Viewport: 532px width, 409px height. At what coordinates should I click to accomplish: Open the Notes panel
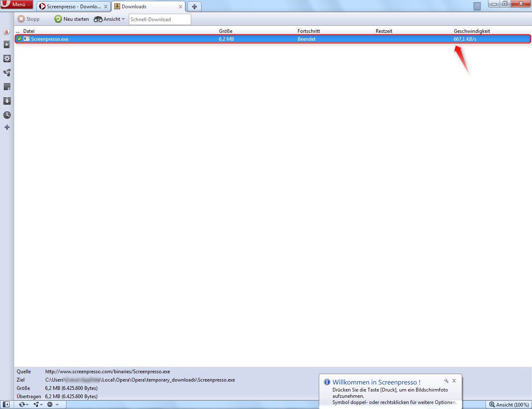click(7, 86)
